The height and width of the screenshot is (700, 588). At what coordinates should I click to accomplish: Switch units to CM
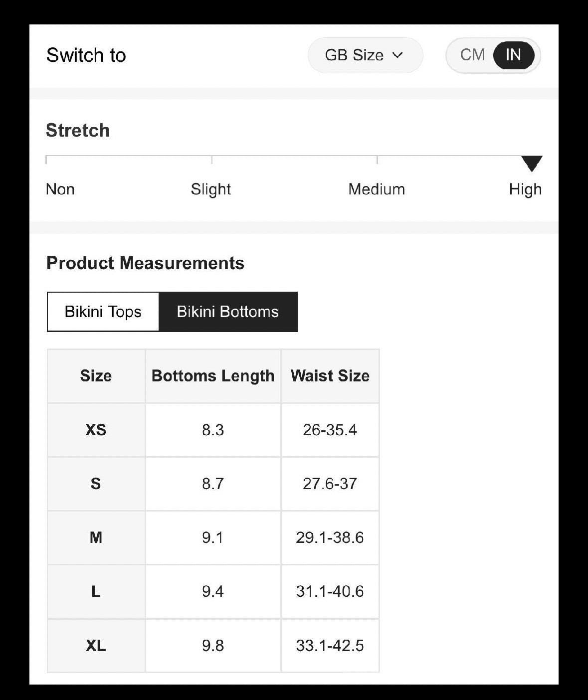pyautogui.click(x=472, y=55)
